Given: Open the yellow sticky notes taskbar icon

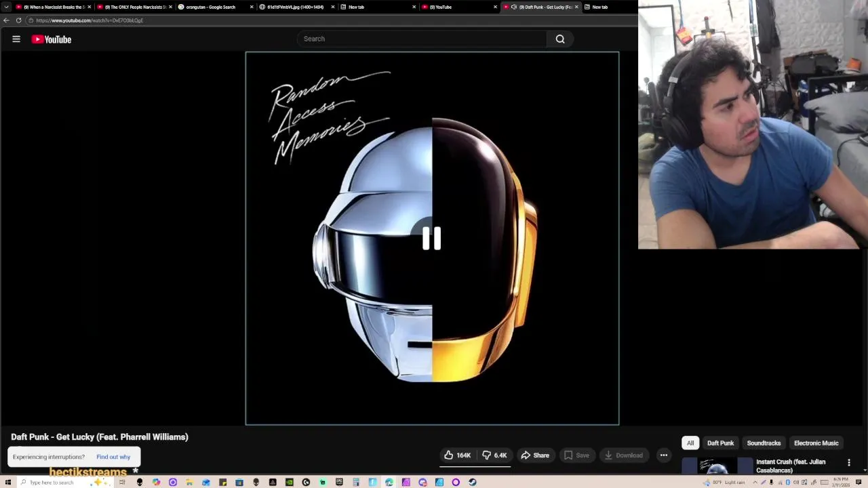Looking at the screenshot, I should coord(223,482).
